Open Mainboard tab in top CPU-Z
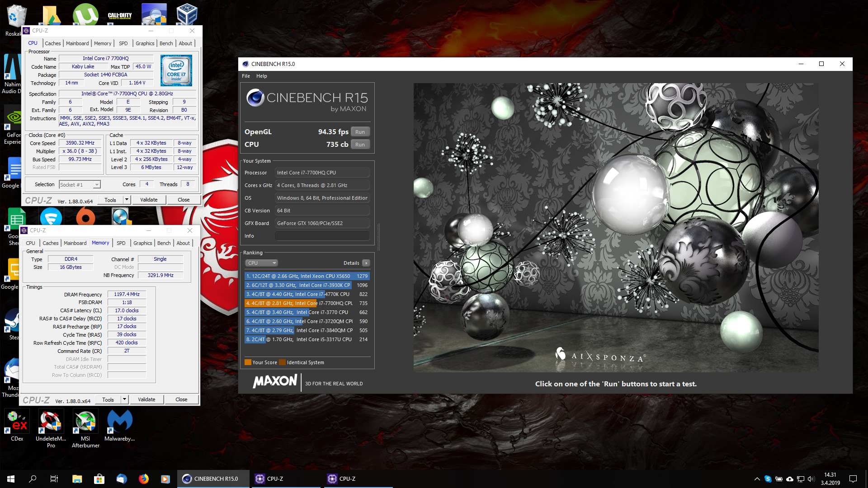The height and width of the screenshot is (488, 868). [77, 43]
